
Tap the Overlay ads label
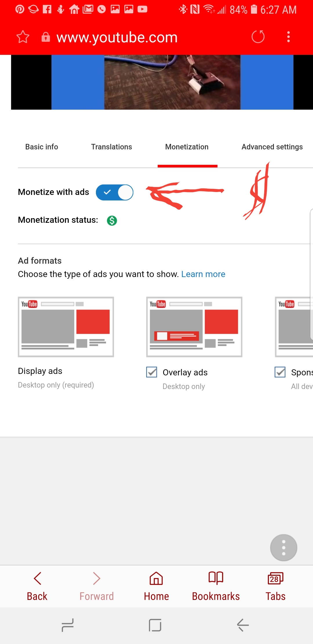coord(185,372)
